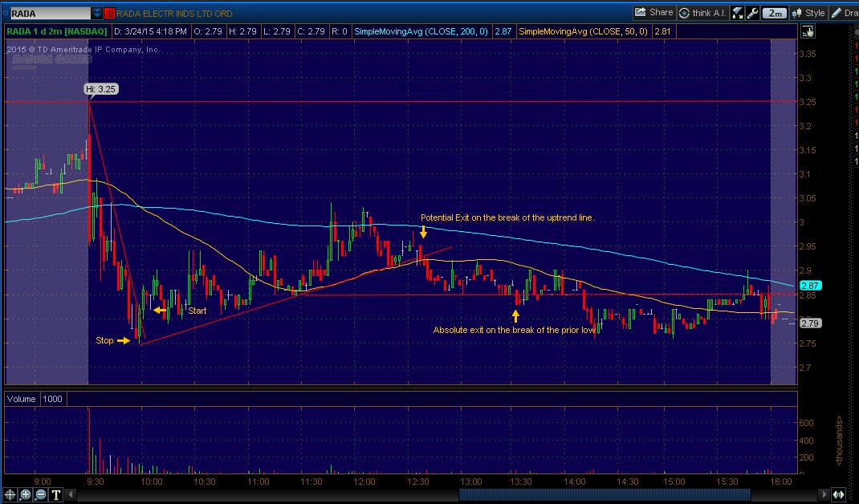Click the left scroll arrow at bottom

click(70, 494)
